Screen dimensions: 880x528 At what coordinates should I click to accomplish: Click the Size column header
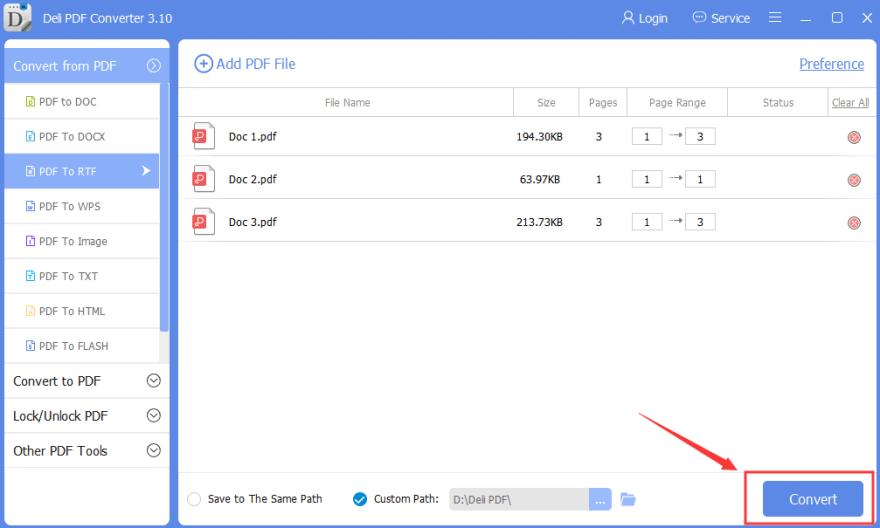(x=546, y=103)
